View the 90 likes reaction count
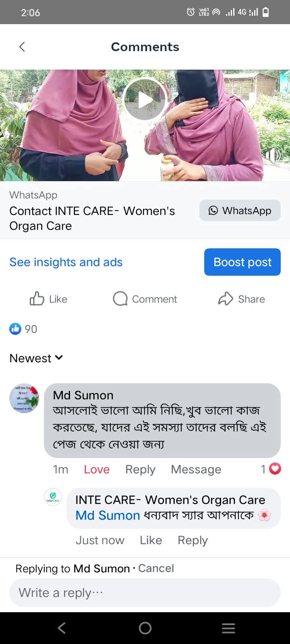290x644 pixels. click(23, 329)
